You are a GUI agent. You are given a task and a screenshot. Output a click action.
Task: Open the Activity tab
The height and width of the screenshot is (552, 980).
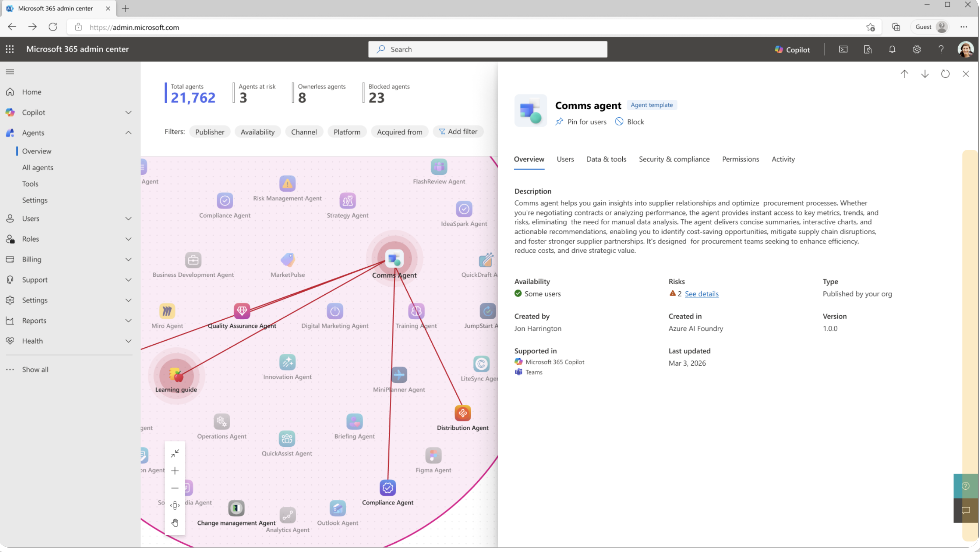coord(783,159)
